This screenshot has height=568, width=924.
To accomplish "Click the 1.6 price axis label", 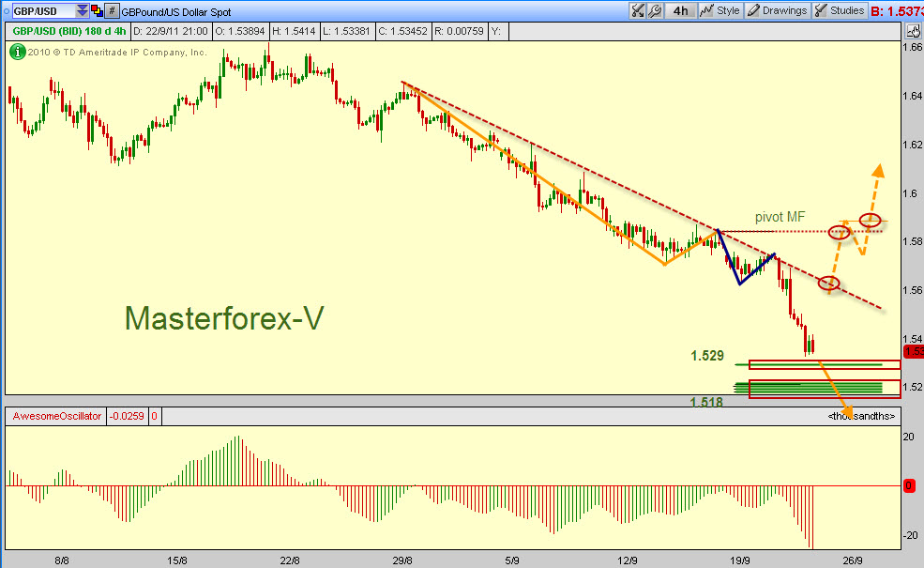I will pos(910,193).
